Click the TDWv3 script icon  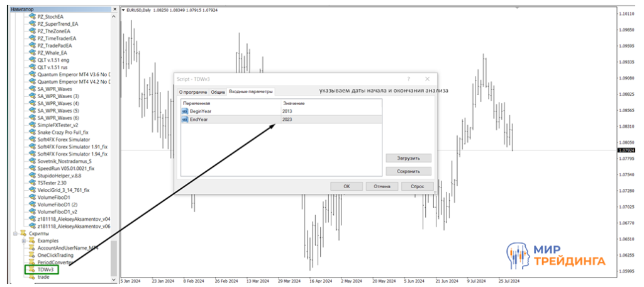[x=33, y=269]
